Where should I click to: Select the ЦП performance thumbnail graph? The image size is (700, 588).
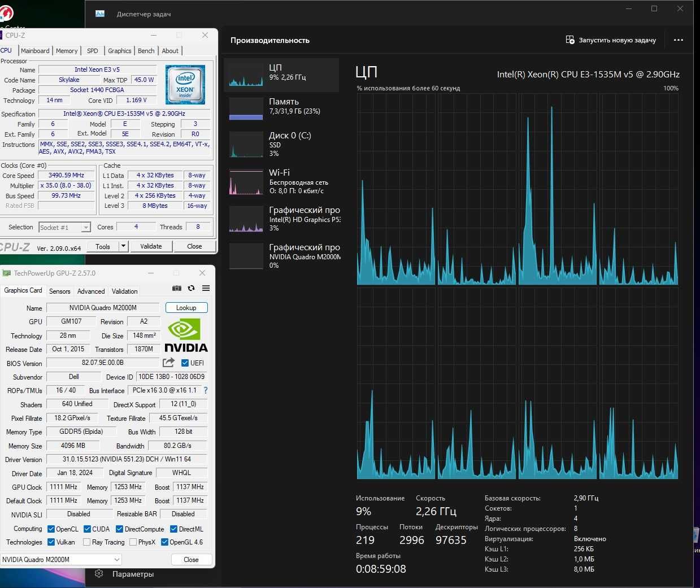click(246, 75)
